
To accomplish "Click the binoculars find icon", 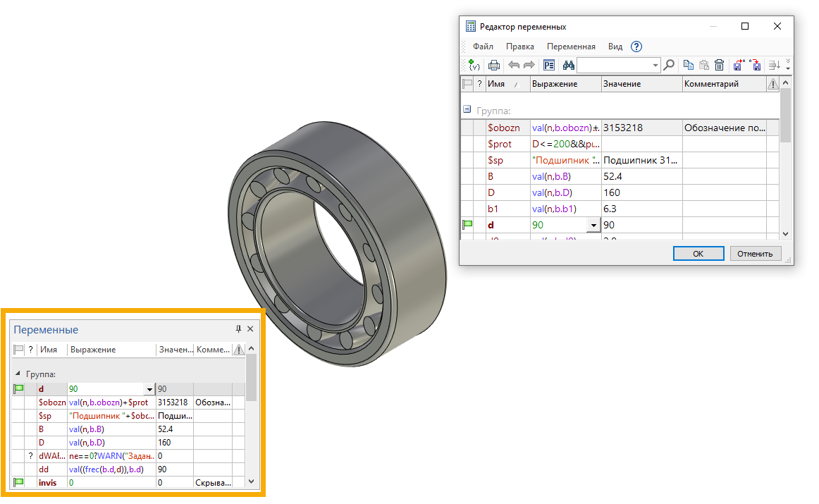I will tap(568, 65).
